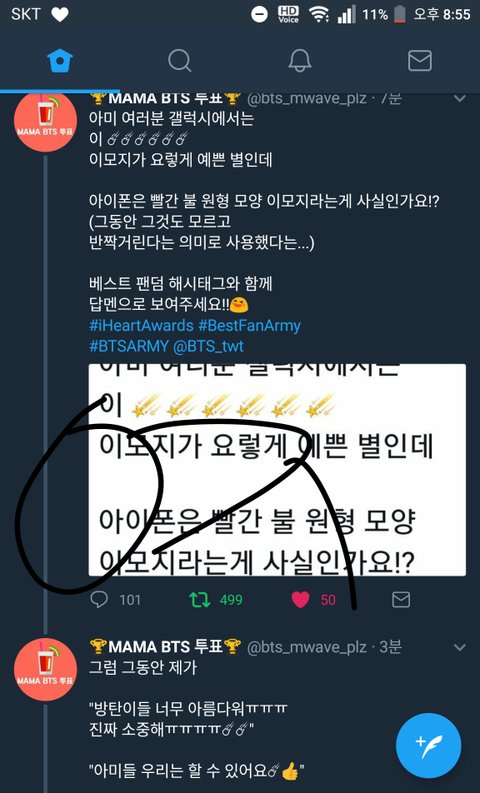Open MAMA BTS avatar on second tweet
This screenshot has height=793, width=480.
pyautogui.click(x=46, y=669)
